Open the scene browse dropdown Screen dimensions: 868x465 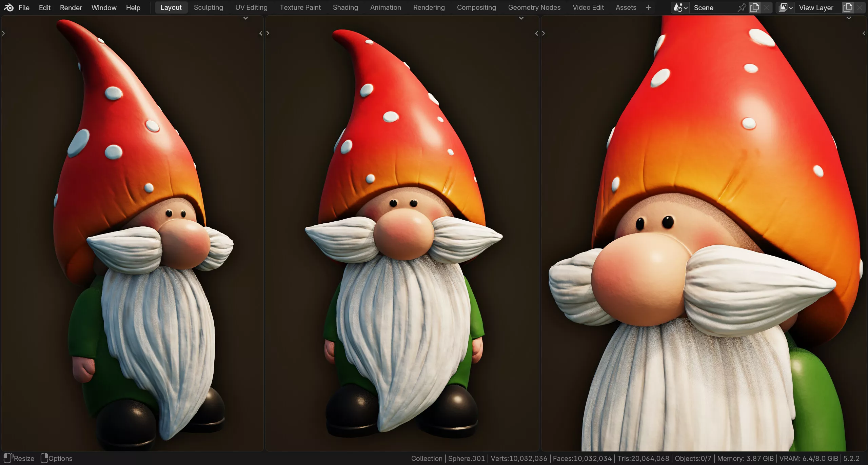pos(680,7)
